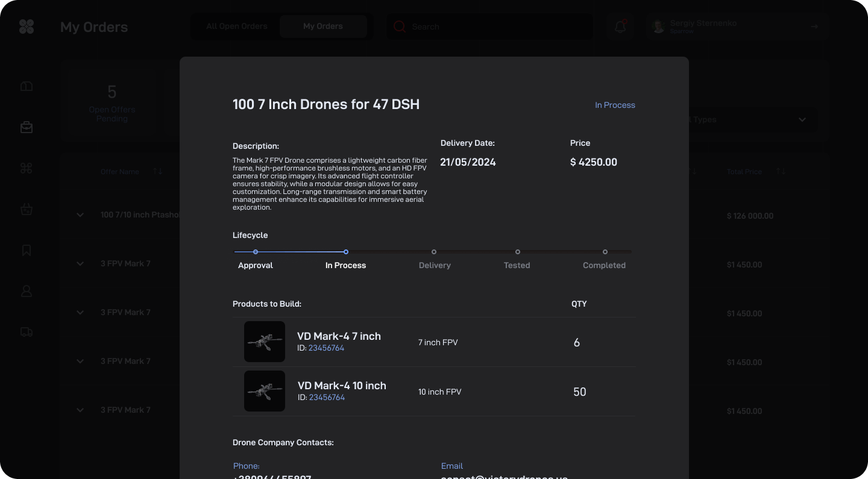
Task: Sort the table by Offer Name
Action: tap(157, 172)
